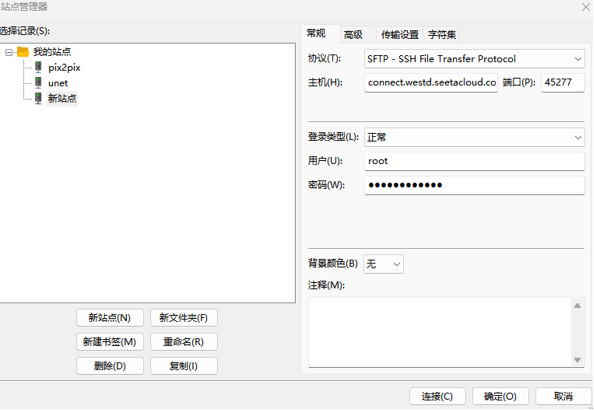Click the 重命名(R) button
The width and height of the screenshot is (594, 410).
184,342
